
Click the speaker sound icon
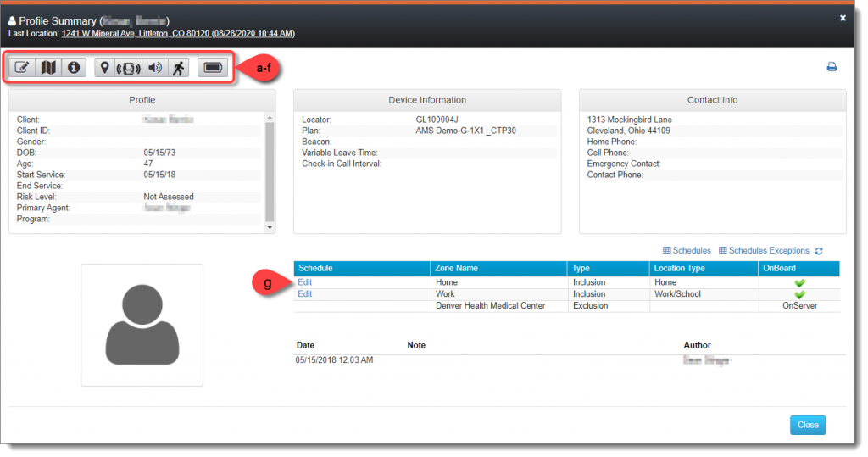click(x=154, y=68)
